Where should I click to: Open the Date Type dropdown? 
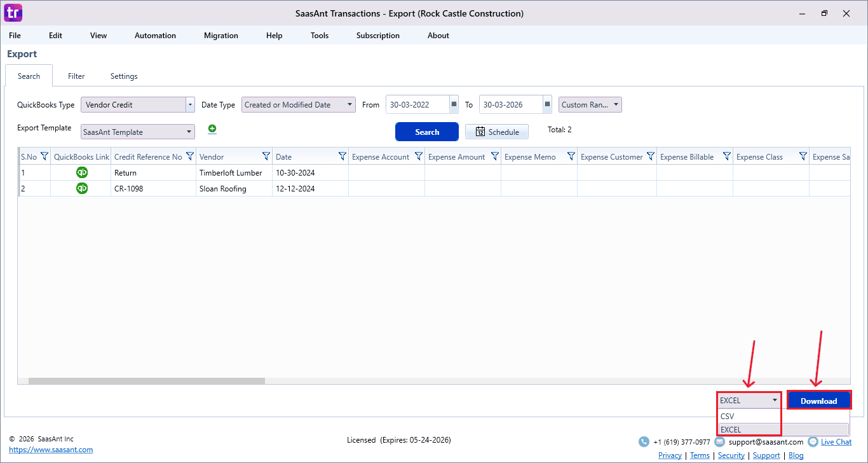[x=349, y=105]
